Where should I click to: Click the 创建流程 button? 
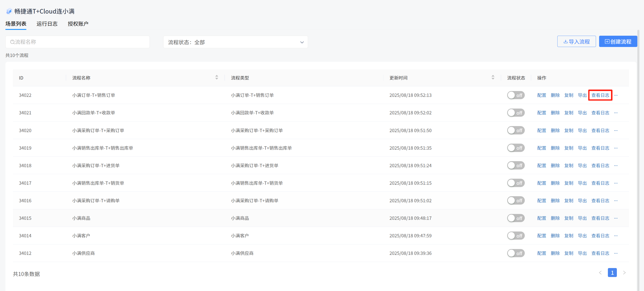[x=618, y=42]
